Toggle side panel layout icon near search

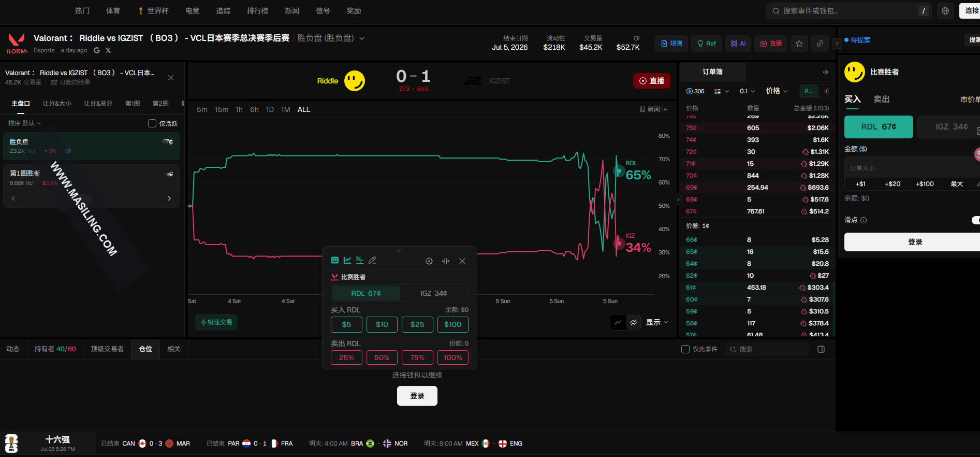coord(821,349)
